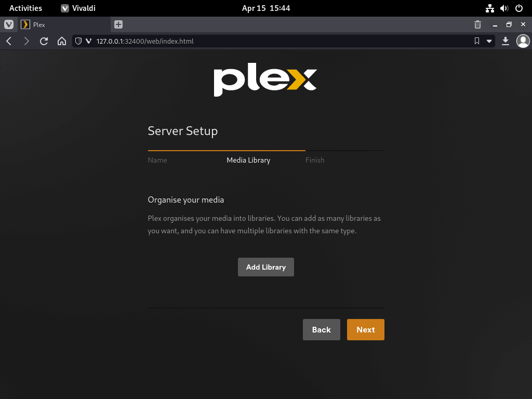Open the downloads panel icon
This screenshot has width=532, height=399.
click(506, 41)
